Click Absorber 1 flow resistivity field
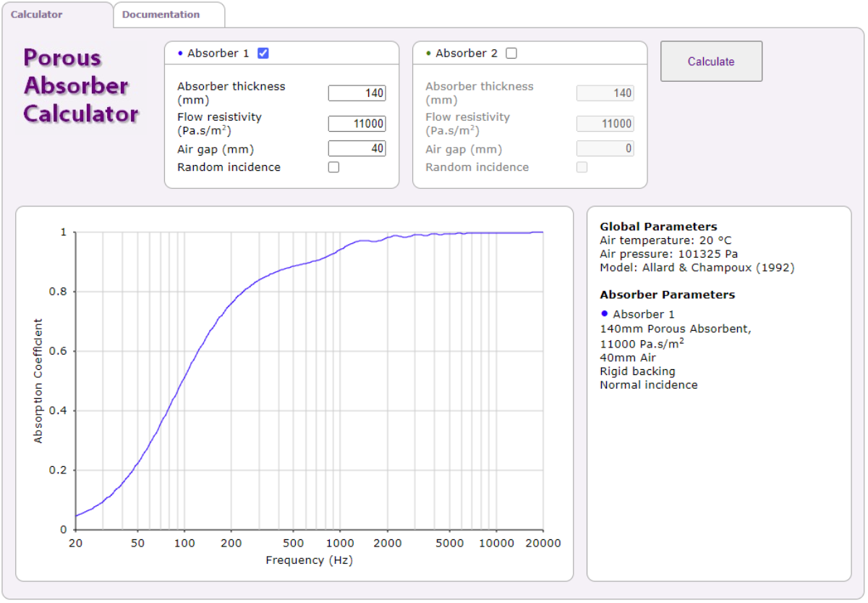This screenshot has width=868, height=603. click(x=357, y=124)
